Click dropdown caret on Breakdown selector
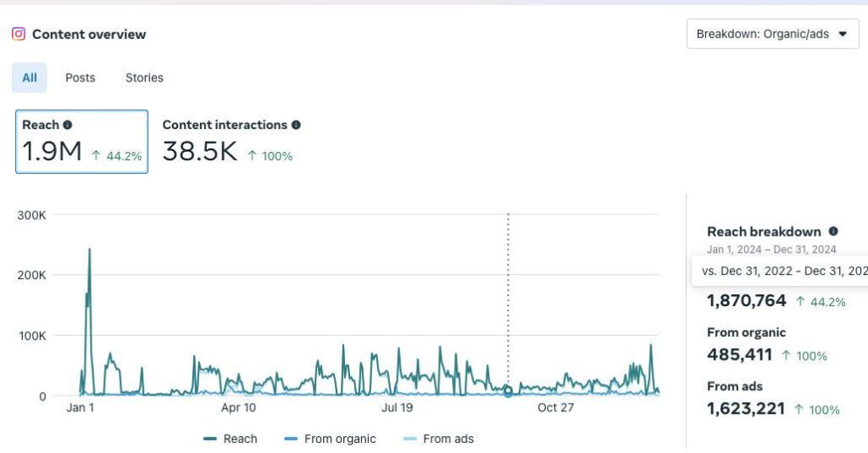 843,35
